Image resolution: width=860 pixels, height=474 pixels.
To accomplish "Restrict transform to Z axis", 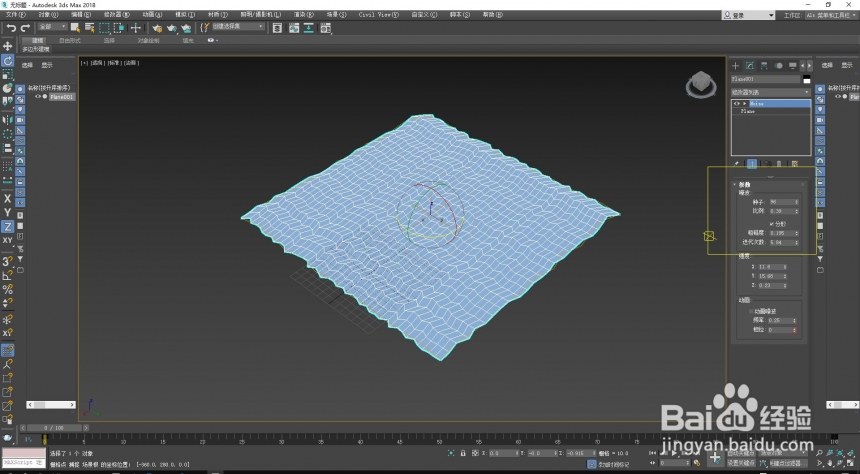I will (x=8, y=226).
